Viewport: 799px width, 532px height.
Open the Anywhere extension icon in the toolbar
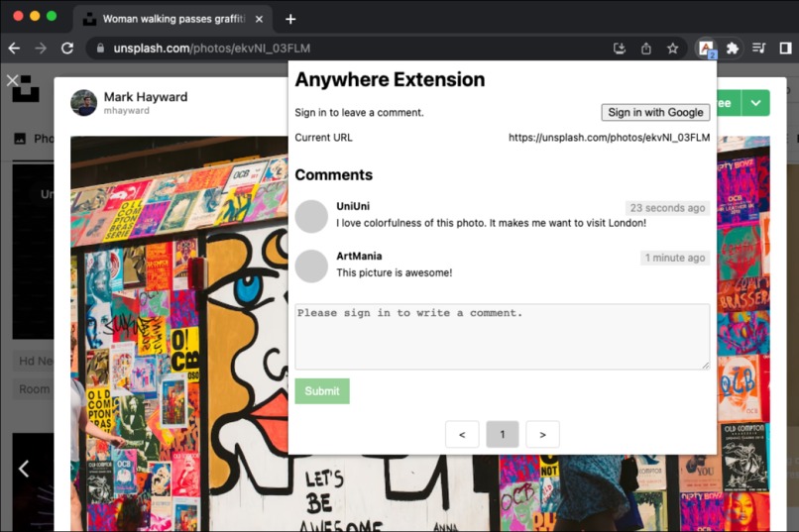(707, 49)
